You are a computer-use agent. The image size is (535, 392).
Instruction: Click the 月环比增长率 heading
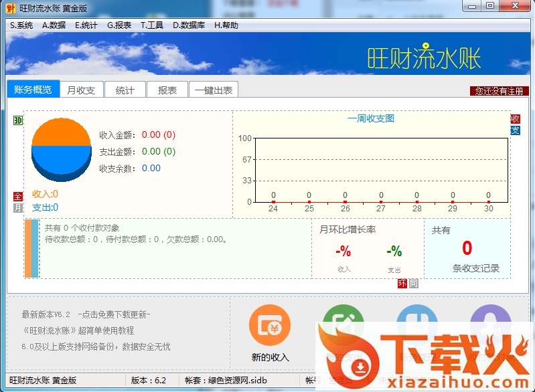coord(348,229)
